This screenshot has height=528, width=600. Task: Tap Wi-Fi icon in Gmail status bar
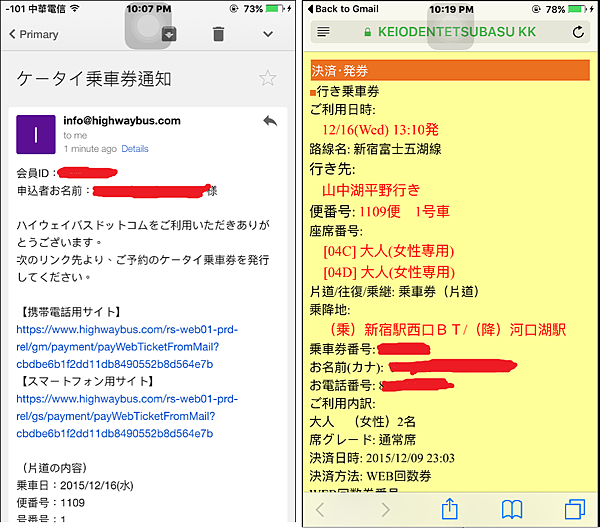75,8
